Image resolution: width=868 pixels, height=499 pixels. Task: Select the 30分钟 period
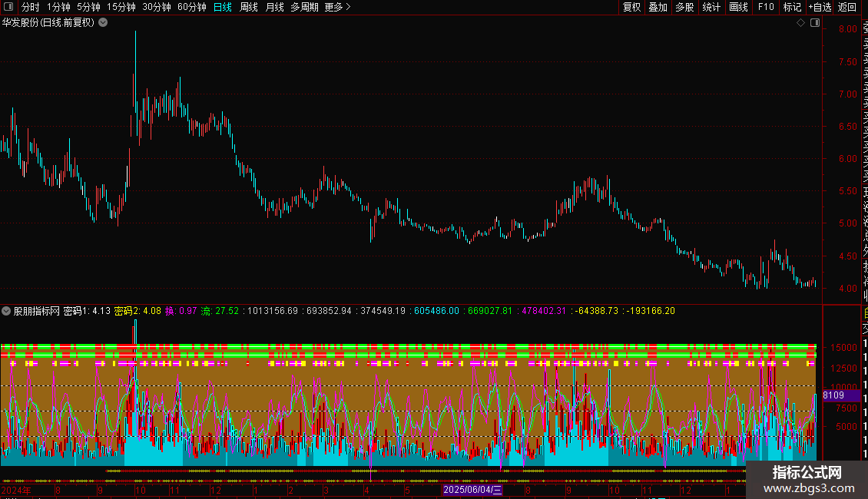(157, 7)
